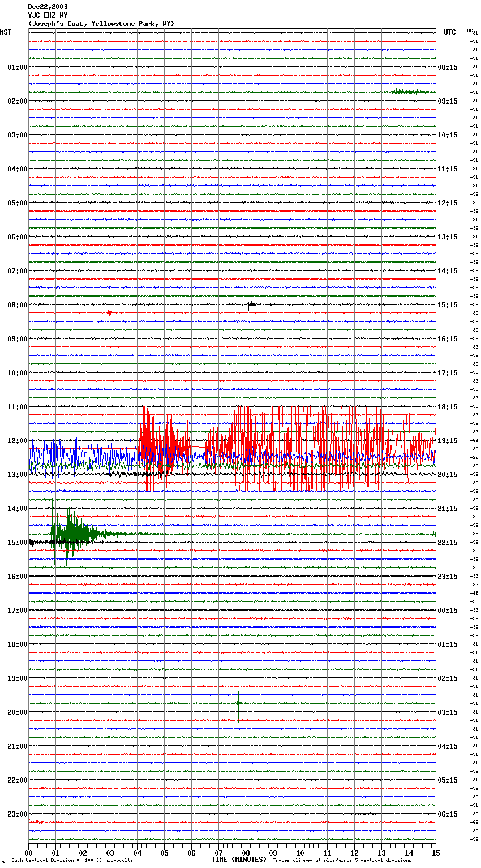Select the 23:00 MST time label
The image size is (481, 868).
point(18,814)
